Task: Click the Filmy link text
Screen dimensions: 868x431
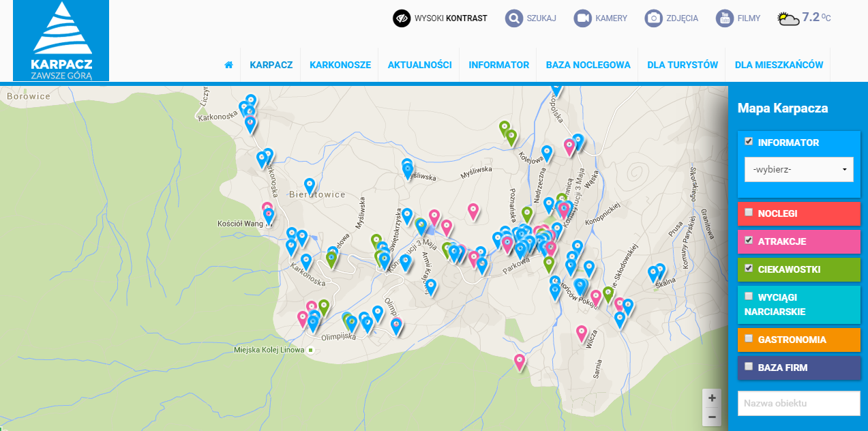Action: [x=749, y=18]
